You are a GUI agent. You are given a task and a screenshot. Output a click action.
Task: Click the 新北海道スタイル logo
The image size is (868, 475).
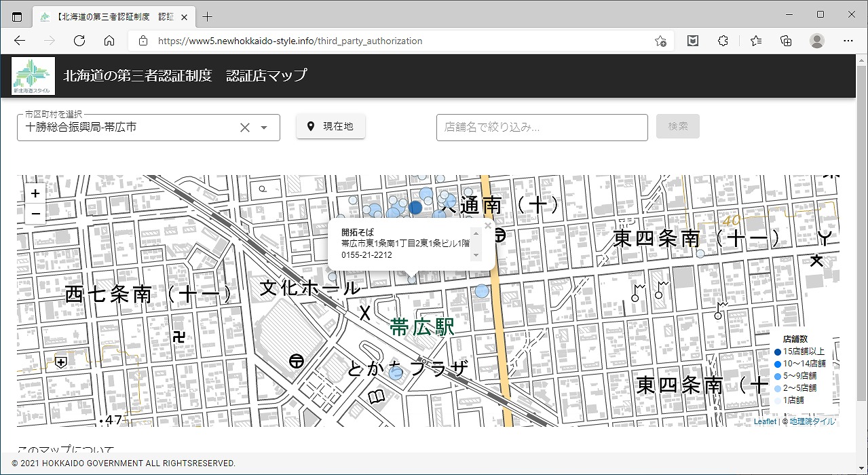coord(33,75)
